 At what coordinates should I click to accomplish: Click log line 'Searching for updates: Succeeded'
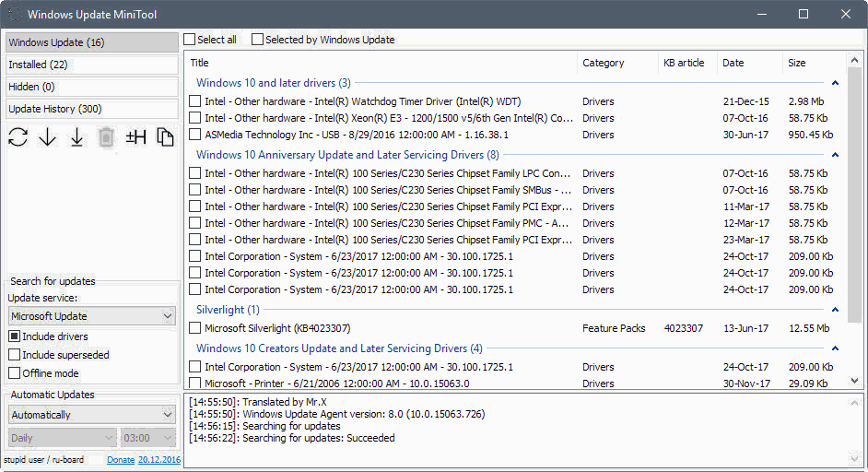click(x=292, y=438)
